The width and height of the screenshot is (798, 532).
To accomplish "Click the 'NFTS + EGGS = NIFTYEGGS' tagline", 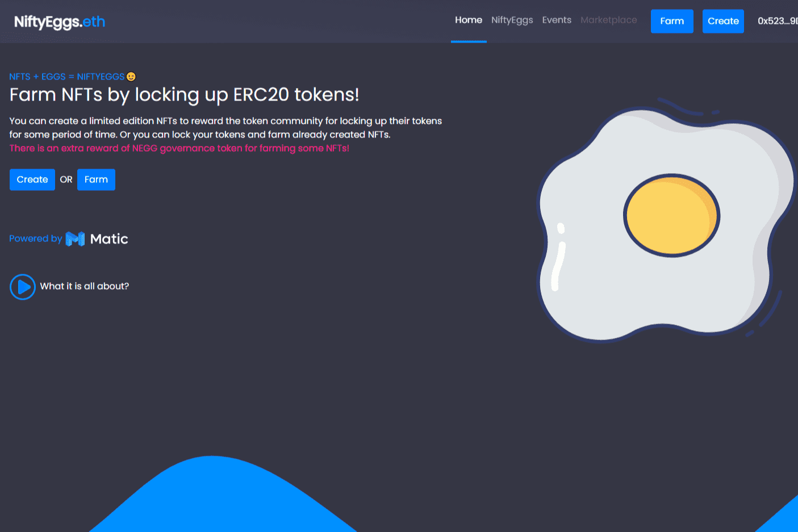I will click(x=66, y=77).
